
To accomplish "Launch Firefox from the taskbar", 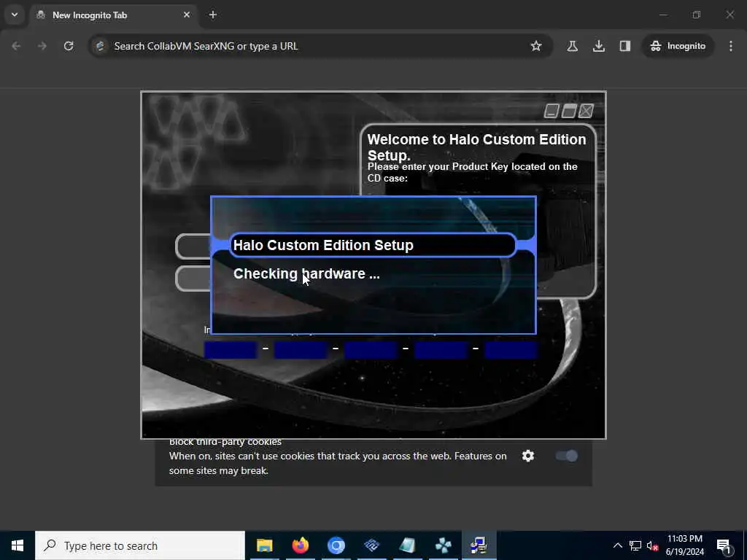I will (x=300, y=545).
